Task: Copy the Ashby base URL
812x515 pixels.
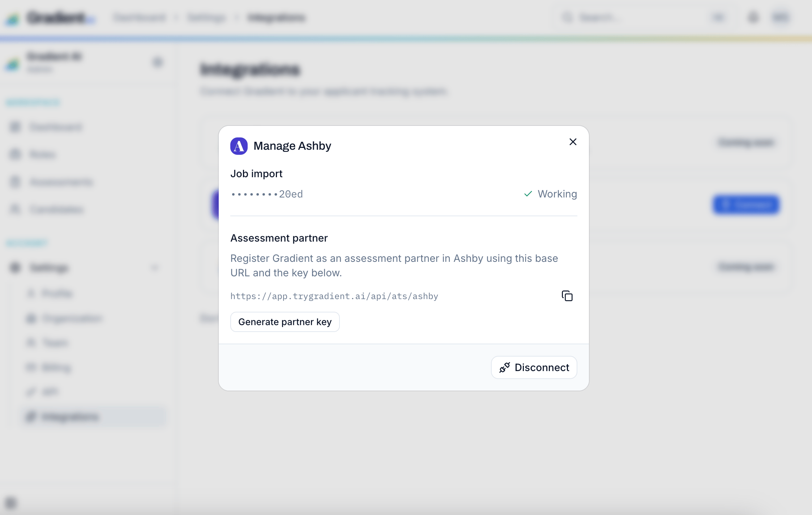Action: [567, 296]
